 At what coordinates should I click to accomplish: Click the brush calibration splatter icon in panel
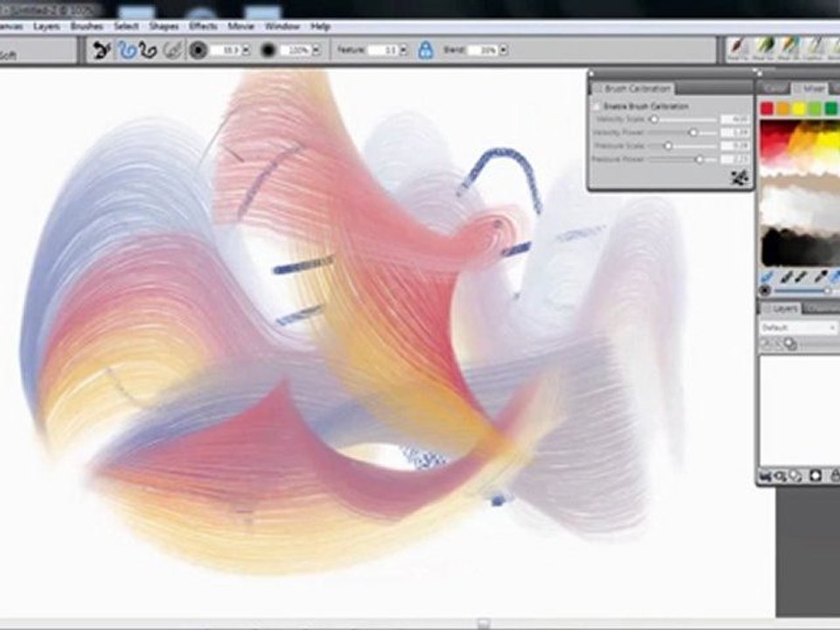click(x=739, y=177)
